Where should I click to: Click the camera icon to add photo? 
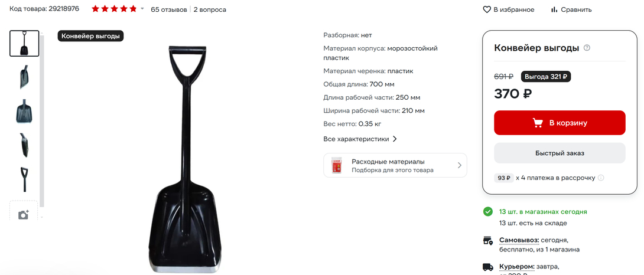(x=24, y=215)
